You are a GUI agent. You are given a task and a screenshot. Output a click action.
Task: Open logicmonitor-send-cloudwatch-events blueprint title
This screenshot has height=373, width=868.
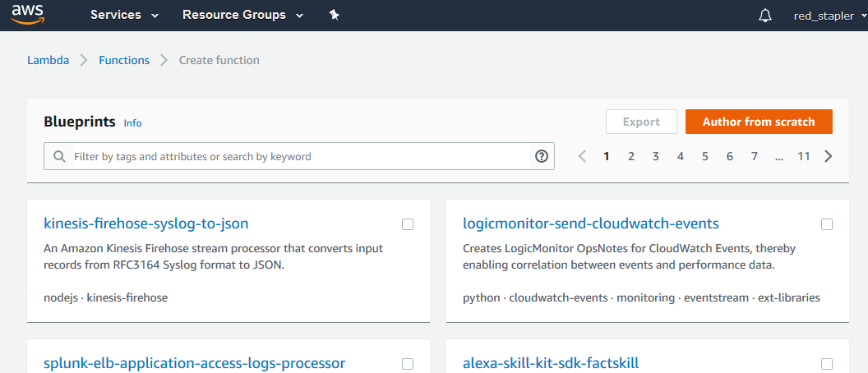coord(591,223)
